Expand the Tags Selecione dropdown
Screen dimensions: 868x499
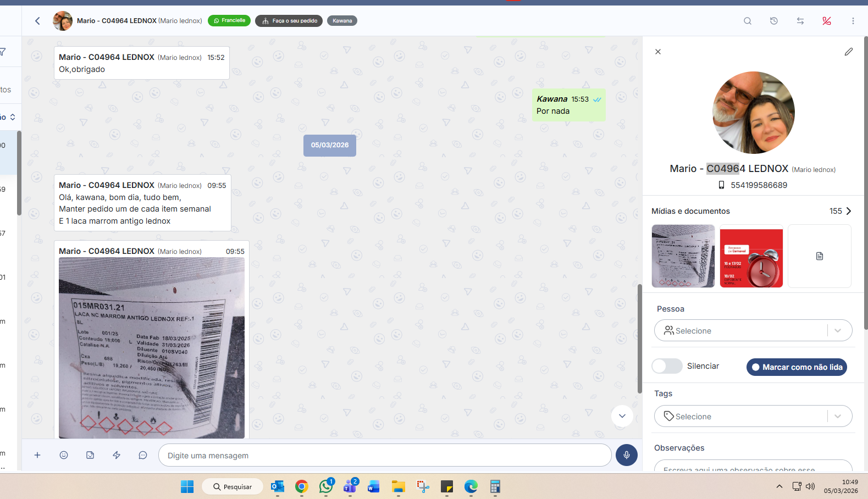click(837, 417)
